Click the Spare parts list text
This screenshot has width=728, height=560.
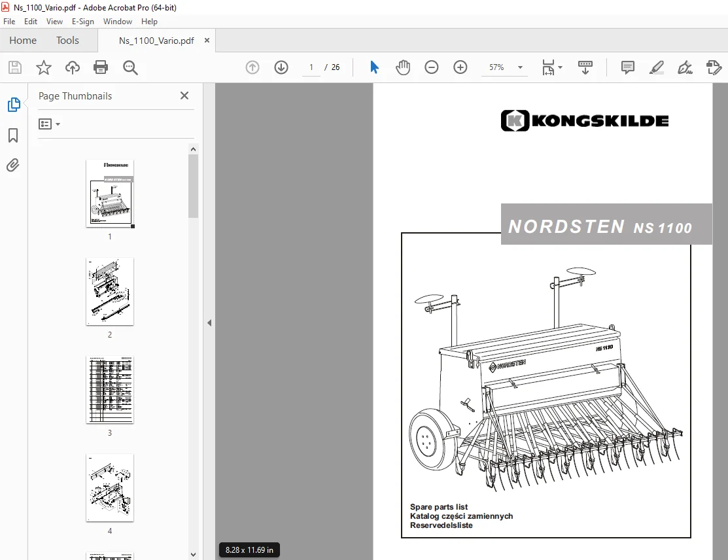pos(439,506)
